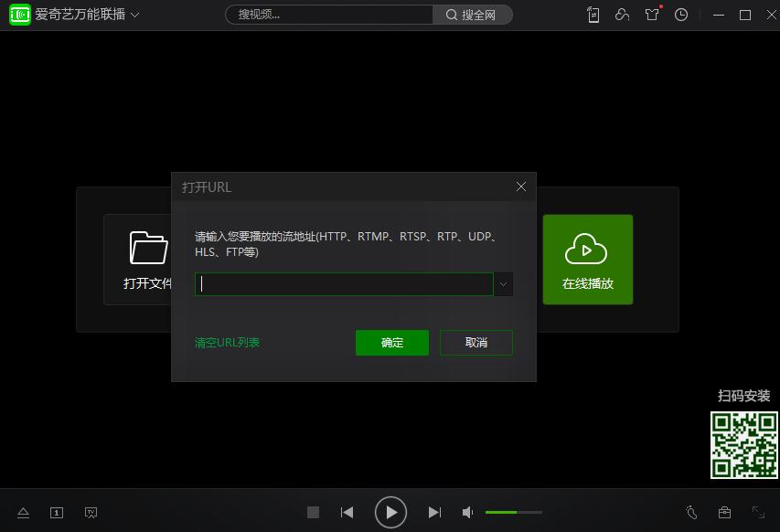The image size is (780, 532).
Task: Maximize the player window
Action: (x=745, y=15)
